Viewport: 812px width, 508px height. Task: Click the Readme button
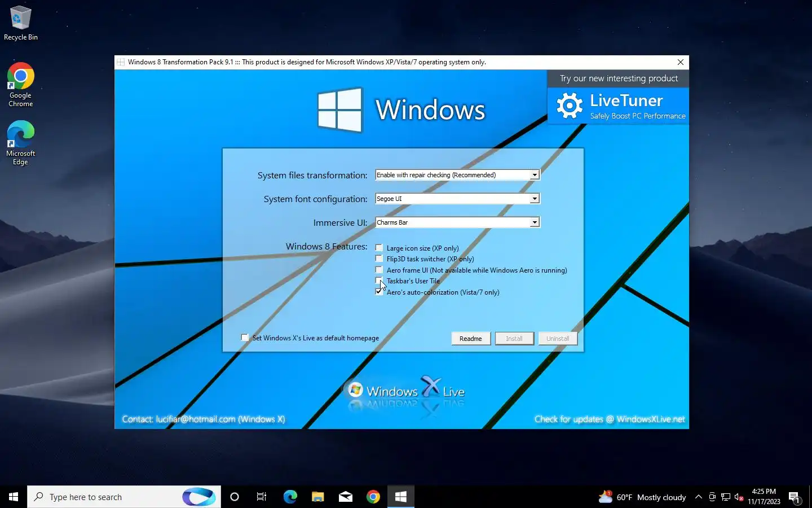[x=471, y=339]
